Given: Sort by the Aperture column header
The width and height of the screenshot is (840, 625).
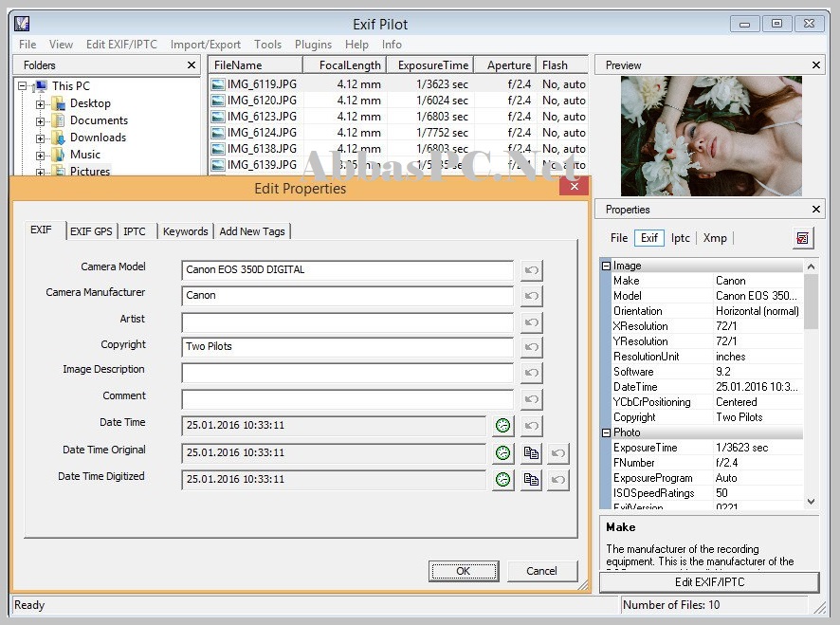Looking at the screenshot, I should point(505,64).
